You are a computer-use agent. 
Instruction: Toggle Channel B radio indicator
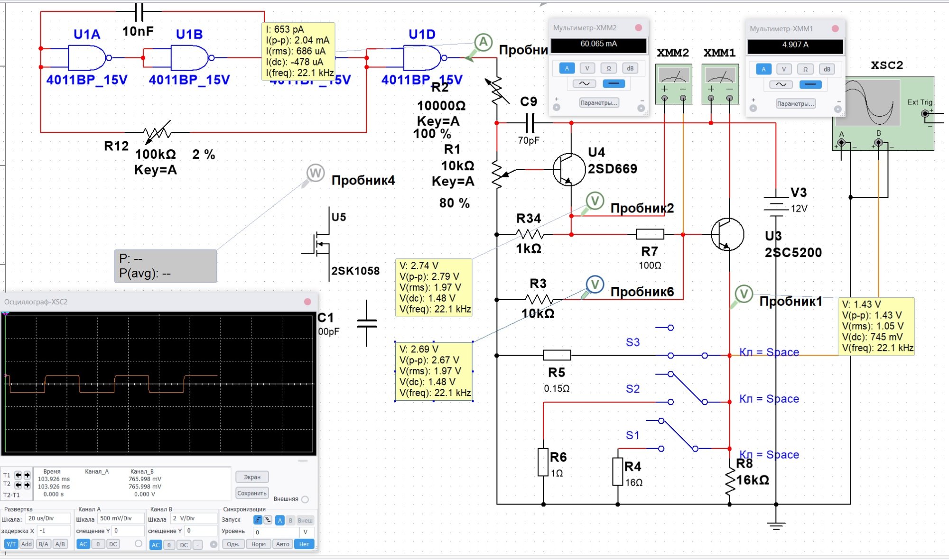(x=214, y=544)
